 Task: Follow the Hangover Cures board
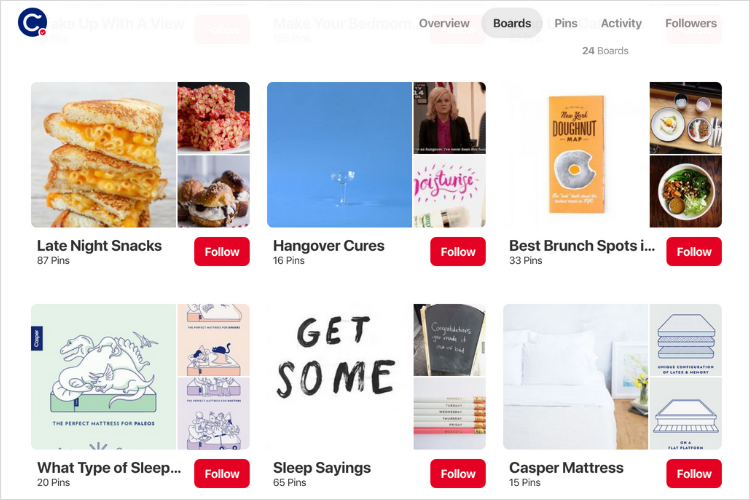pos(458,252)
